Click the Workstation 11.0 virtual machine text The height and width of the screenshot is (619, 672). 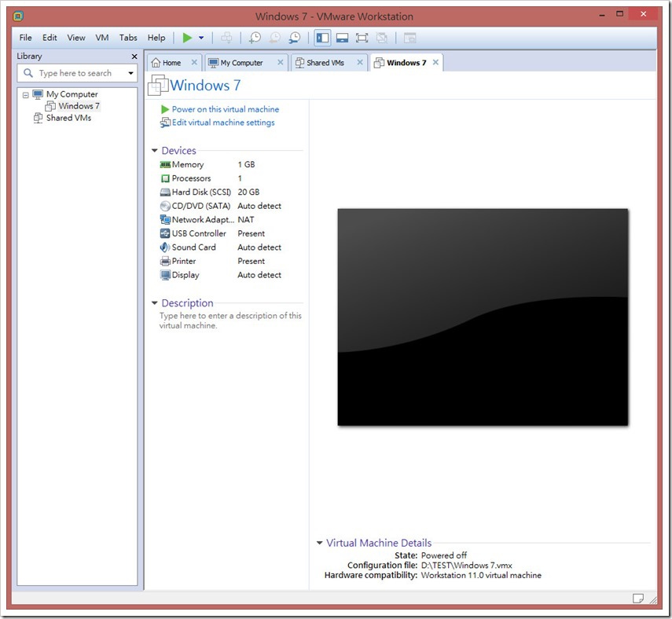coord(481,575)
